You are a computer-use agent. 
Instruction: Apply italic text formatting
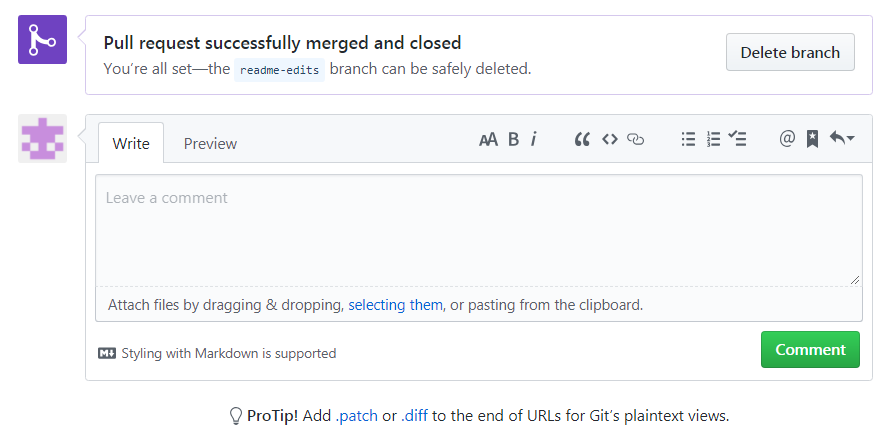coord(534,140)
